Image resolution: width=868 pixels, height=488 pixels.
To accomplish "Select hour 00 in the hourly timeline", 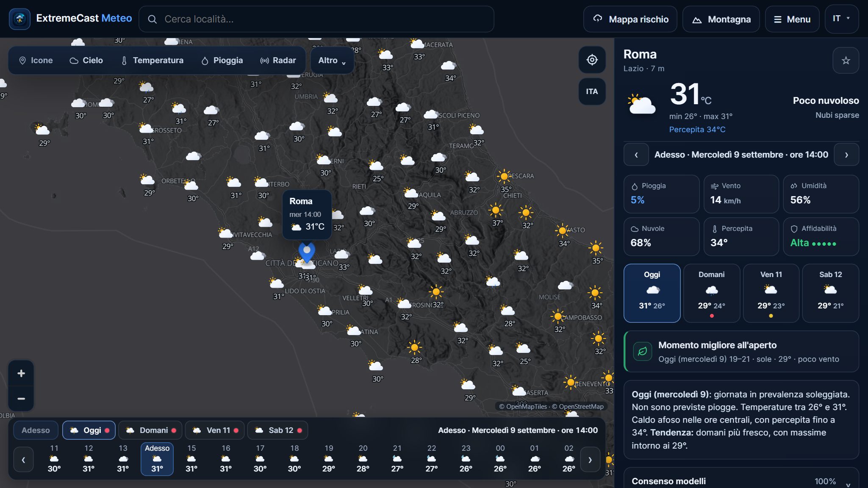I will point(500,459).
